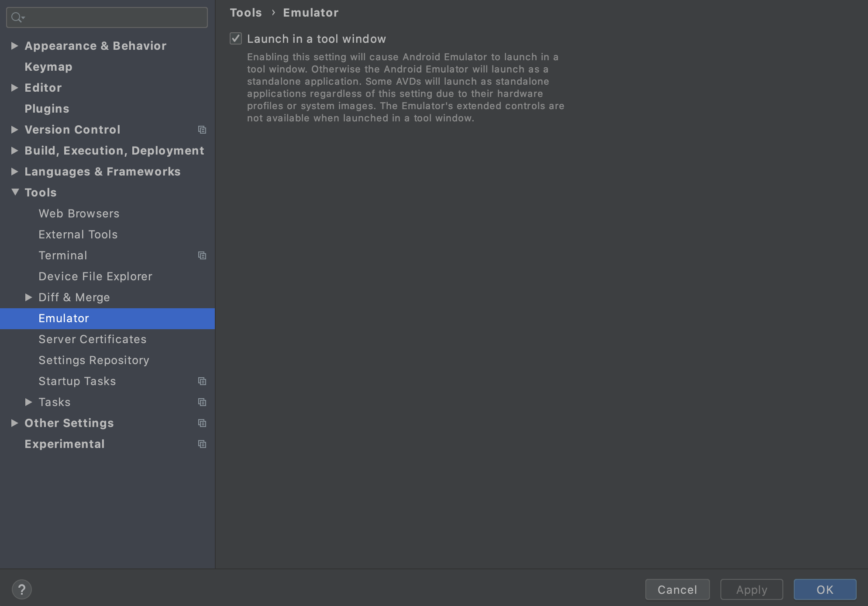Viewport: 868px width, 606px height.
Task: Click the Launch in a tool window label
Action: coord(317,39)
